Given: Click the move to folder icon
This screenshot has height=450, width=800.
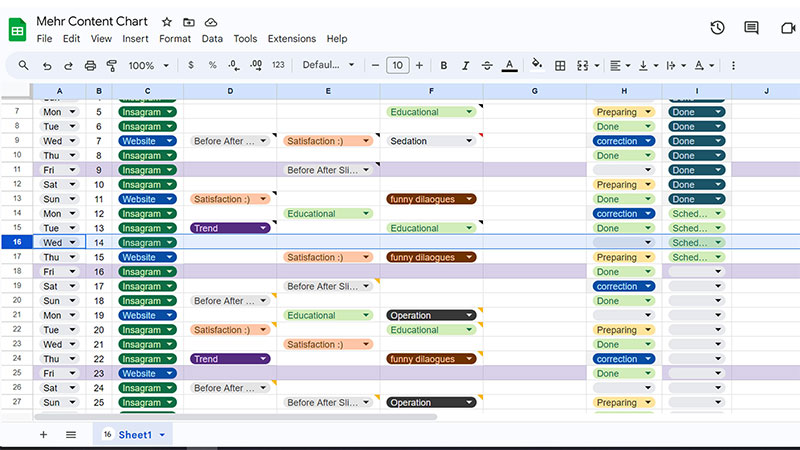Looking at the screenshot, I should click(x=189, y=22).
